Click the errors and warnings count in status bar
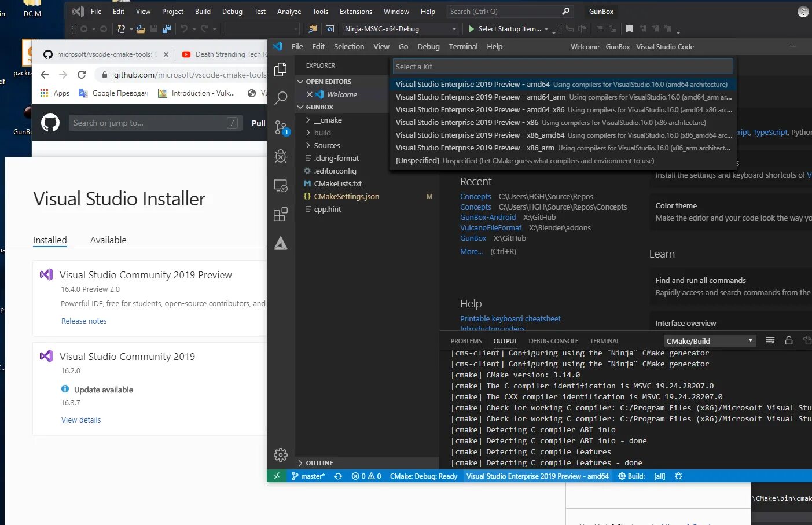 click(366, 476)
